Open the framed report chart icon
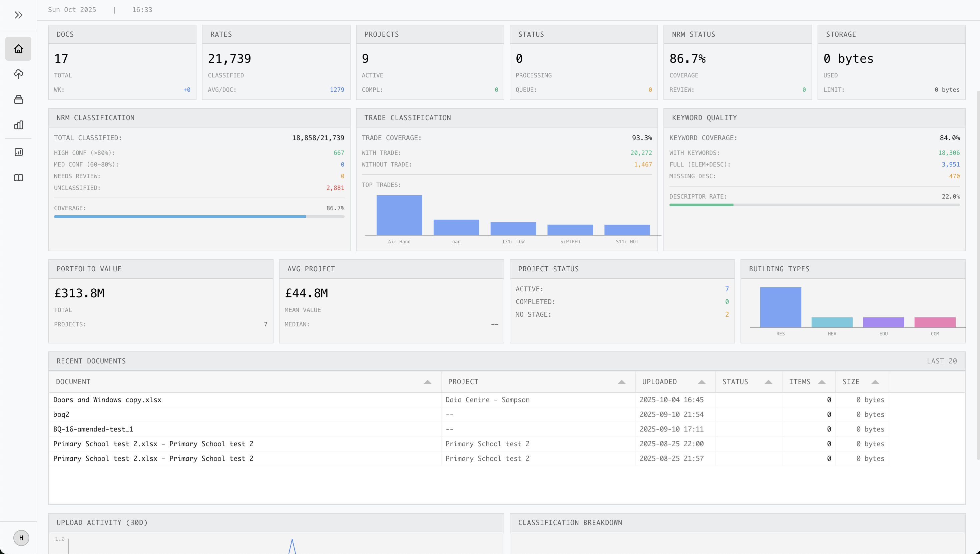Screen dimensions: 980x554 tap(18, 152)
